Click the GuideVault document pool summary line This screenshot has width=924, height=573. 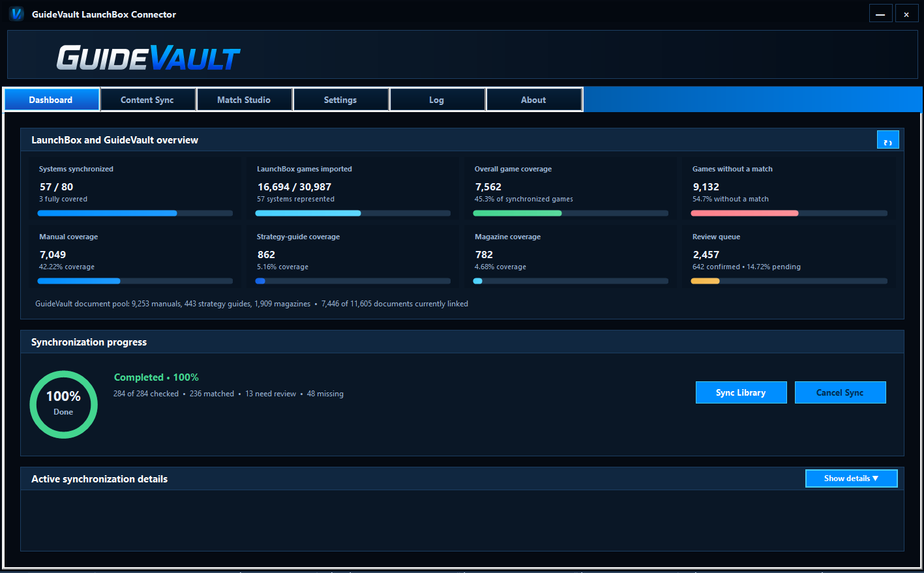[x=252, y=304]
